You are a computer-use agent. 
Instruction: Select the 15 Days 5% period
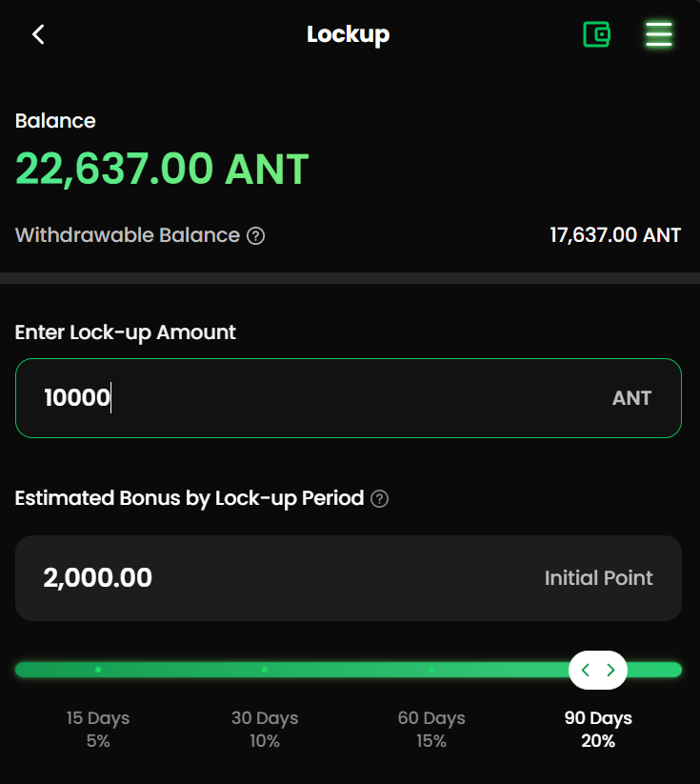click(98, 729)
